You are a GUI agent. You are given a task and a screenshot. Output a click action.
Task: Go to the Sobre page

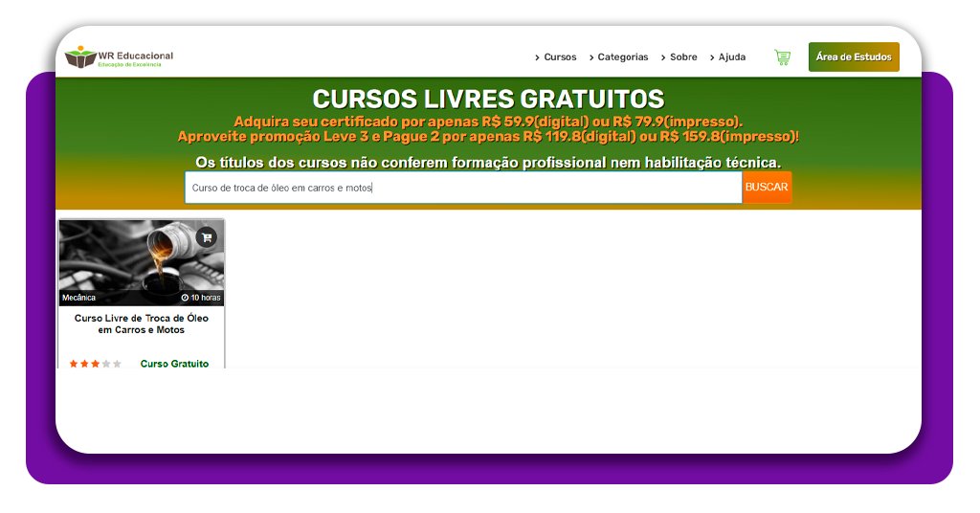(x=683, y=57)
